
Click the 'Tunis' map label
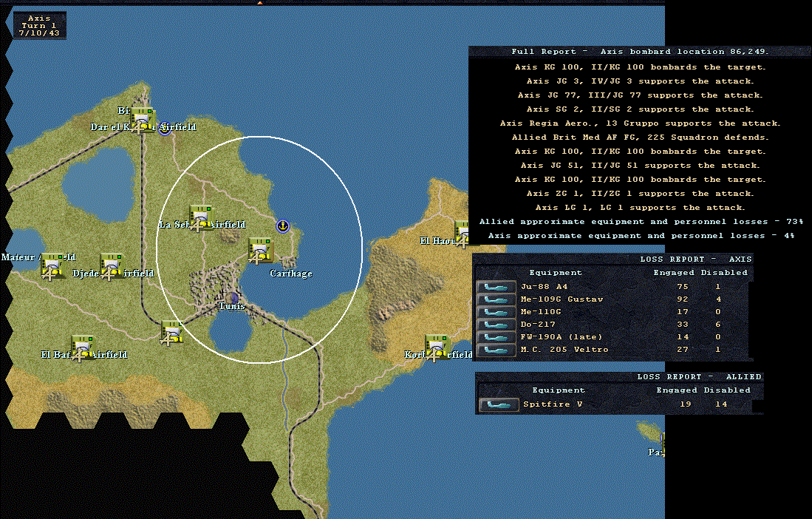click(x=231, y=306)
